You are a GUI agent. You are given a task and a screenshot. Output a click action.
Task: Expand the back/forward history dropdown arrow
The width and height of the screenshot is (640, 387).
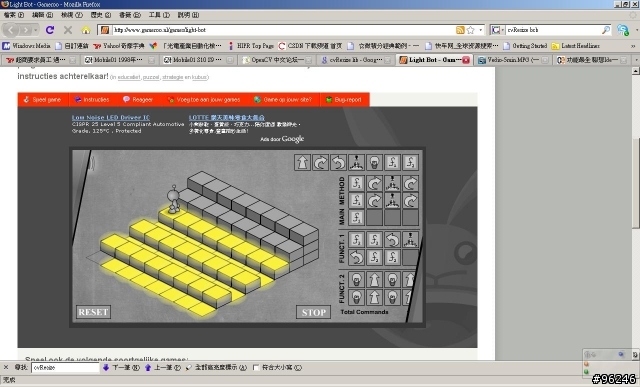[36, 30]
